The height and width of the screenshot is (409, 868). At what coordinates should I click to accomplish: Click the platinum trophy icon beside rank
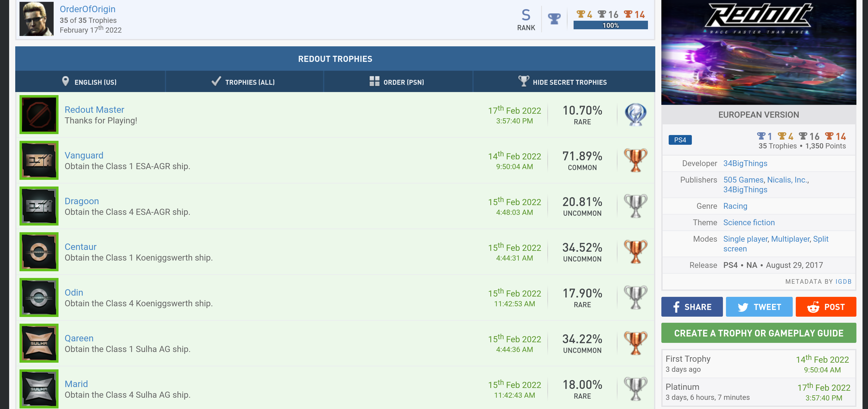tap(554, 19)
